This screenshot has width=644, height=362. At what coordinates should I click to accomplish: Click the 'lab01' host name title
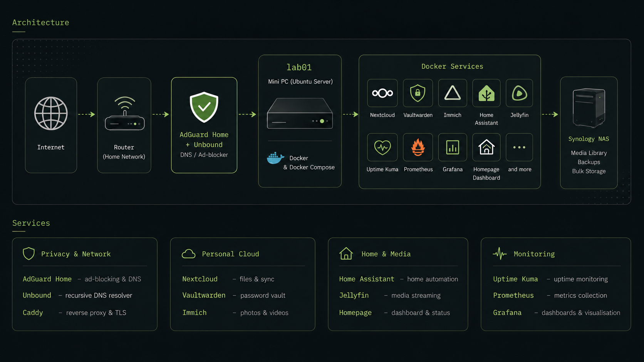[x=299, y=67]
